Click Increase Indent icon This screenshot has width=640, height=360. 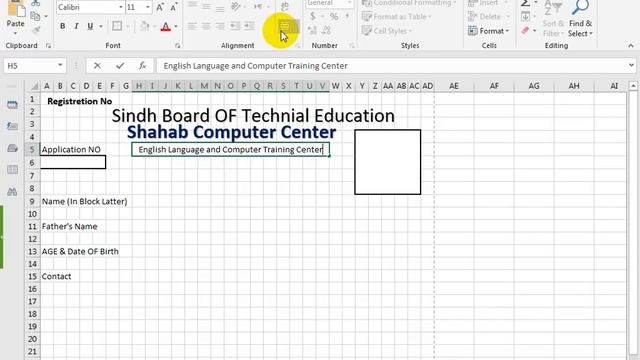click(249, 26)
